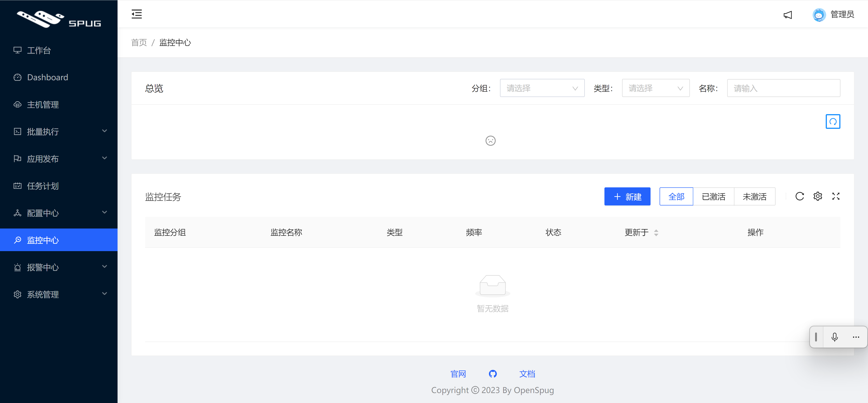Open table column settings gear icon
The width and height of the screenshot is (868, 403).
tap(817, 196)
